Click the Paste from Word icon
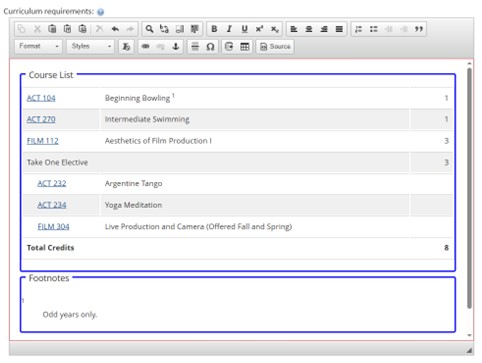The image size is (482, 363). [82, 29]
